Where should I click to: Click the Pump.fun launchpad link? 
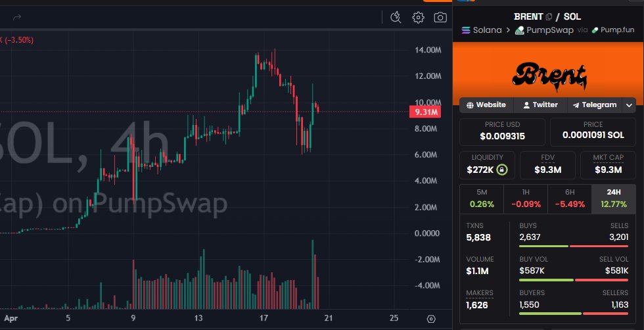coord(614,30)
